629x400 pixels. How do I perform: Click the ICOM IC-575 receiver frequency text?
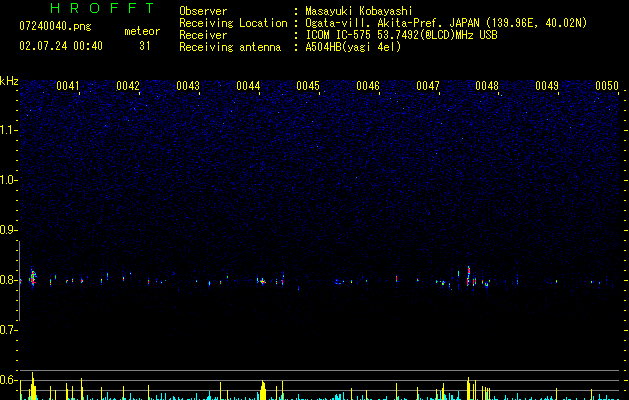tap(401, 35)
